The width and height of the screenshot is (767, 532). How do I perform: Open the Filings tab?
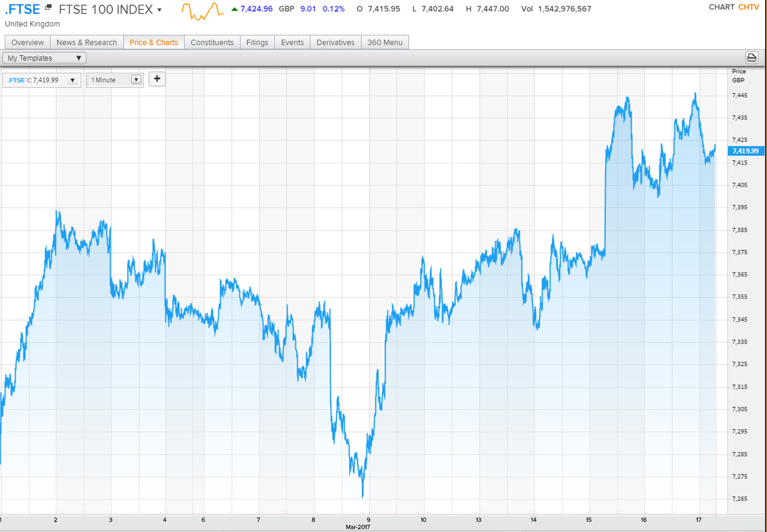(257, 42)
